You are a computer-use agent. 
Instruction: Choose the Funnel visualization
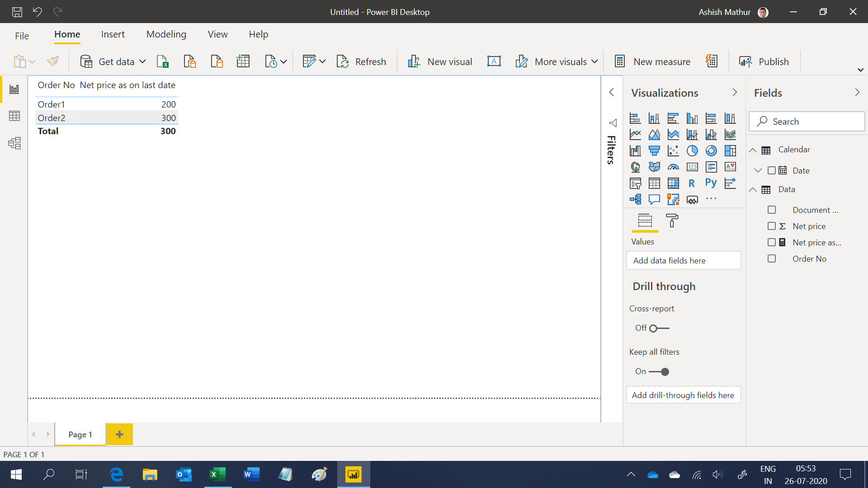(654, 150)
